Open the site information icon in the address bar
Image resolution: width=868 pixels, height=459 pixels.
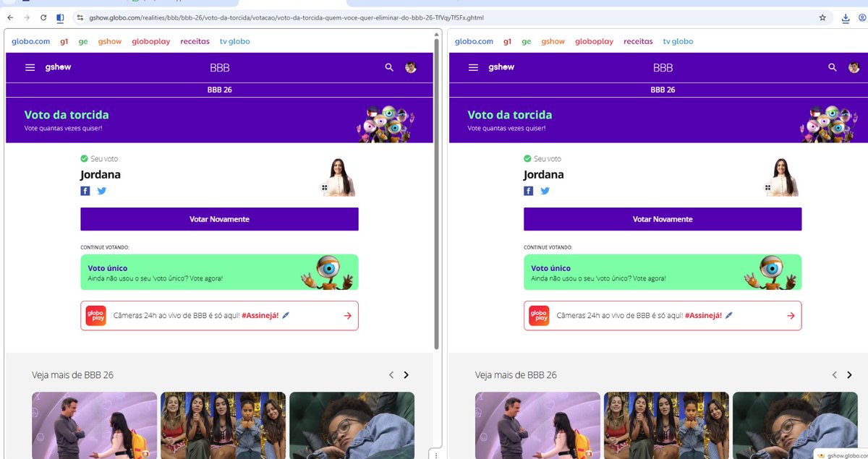[x=80, y=17]
